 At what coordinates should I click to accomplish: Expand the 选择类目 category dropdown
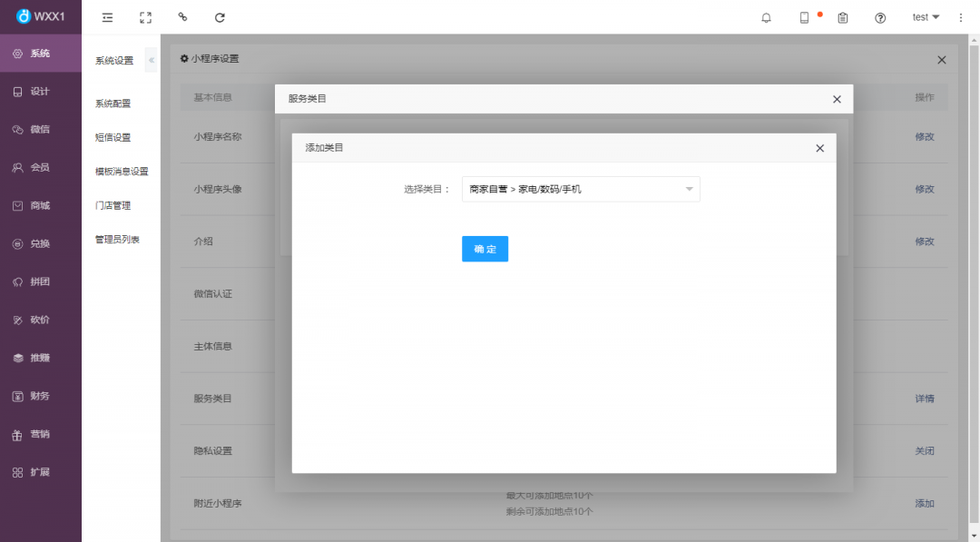tap(581, 189)
